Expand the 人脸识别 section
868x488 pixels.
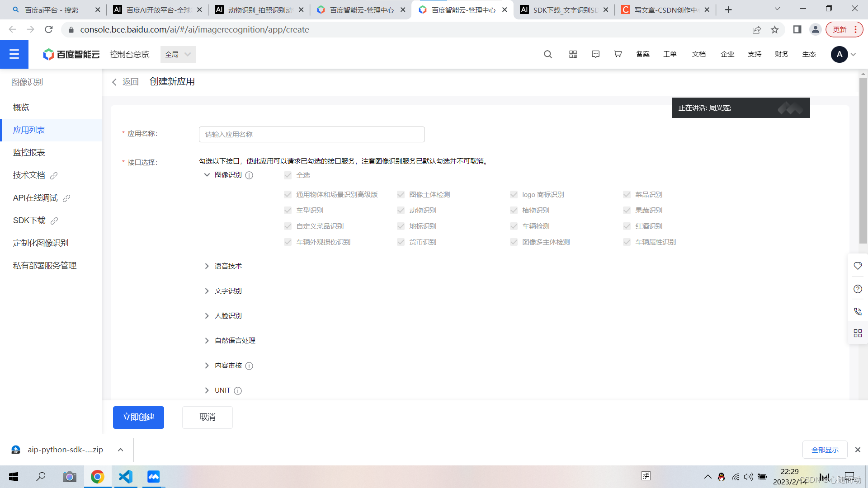point(207,316)
